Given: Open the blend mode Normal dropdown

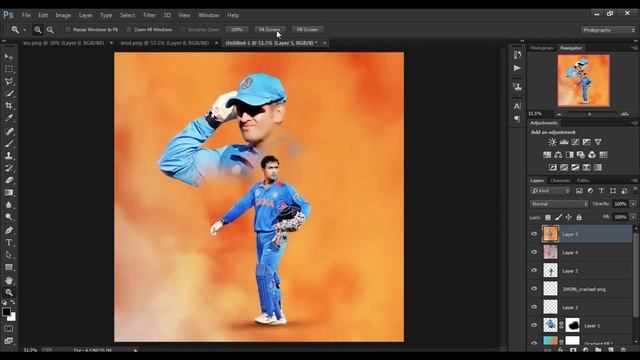Looking at the screenshot, I should pyautogui.click(x=559, y=204).
